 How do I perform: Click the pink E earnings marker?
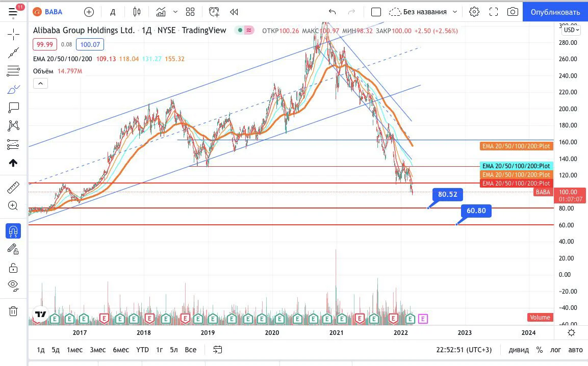[x=423, y=319]
